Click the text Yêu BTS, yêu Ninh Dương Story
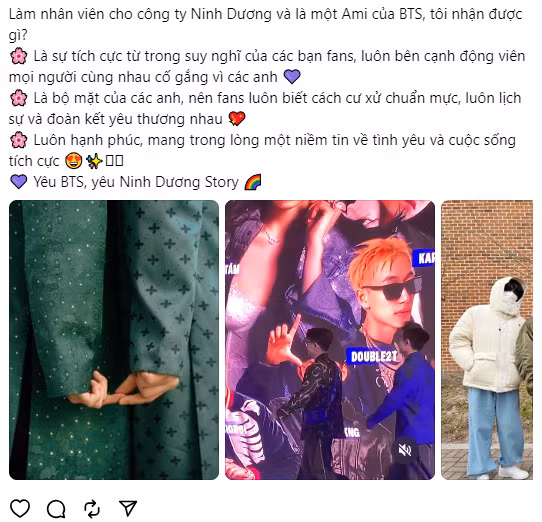 click(x=136, y=182)
